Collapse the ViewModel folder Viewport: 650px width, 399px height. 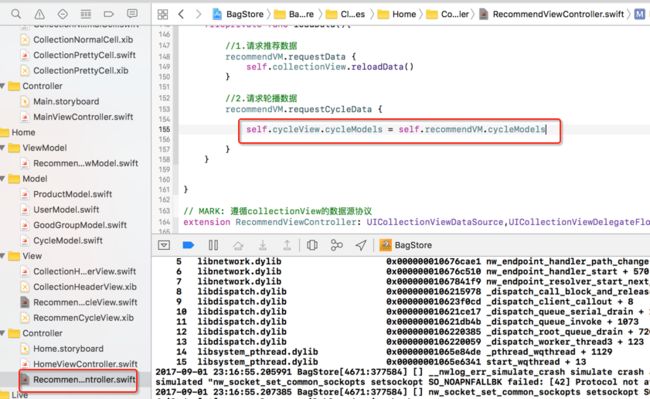pyautogui.click(x=3, y=148)
